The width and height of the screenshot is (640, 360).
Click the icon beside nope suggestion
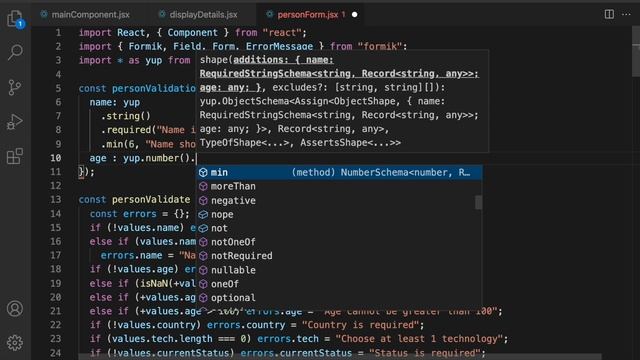(x=203, y=214)
